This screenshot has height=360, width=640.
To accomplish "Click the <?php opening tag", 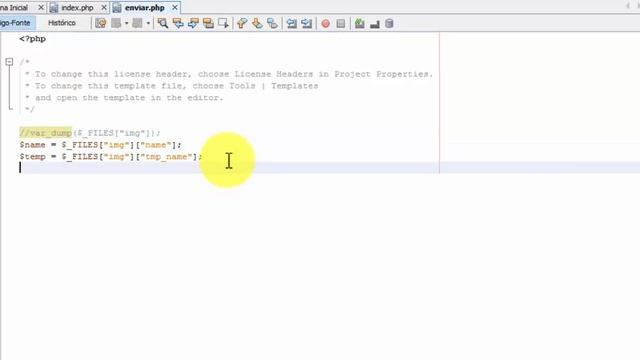I will click(x=33, y=39).
